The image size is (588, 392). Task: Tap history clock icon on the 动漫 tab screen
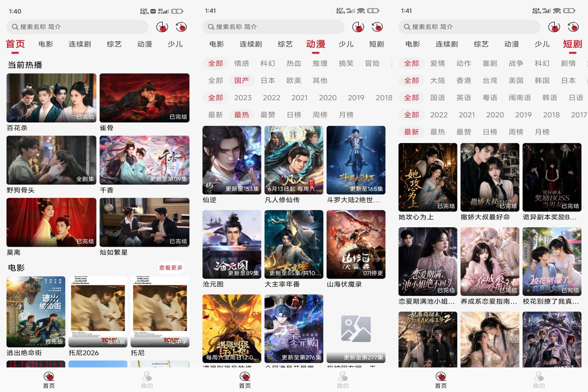pos(377,27)
